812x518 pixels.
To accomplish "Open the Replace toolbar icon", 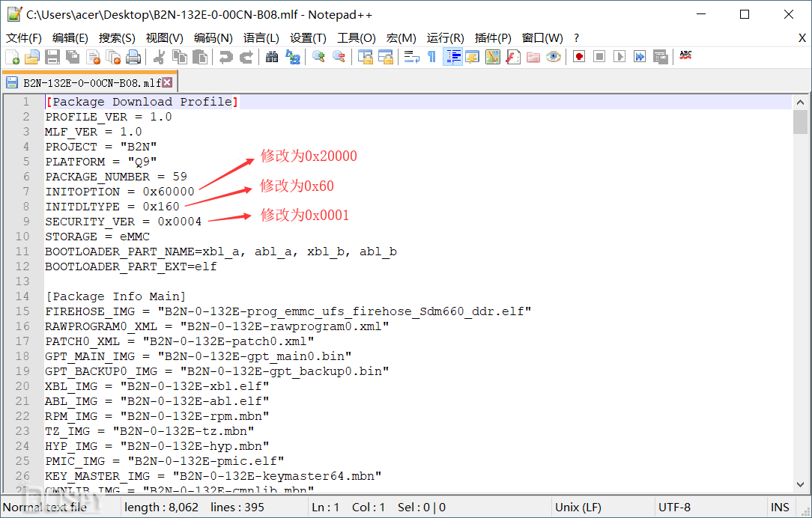I will (x=293, y=57).
